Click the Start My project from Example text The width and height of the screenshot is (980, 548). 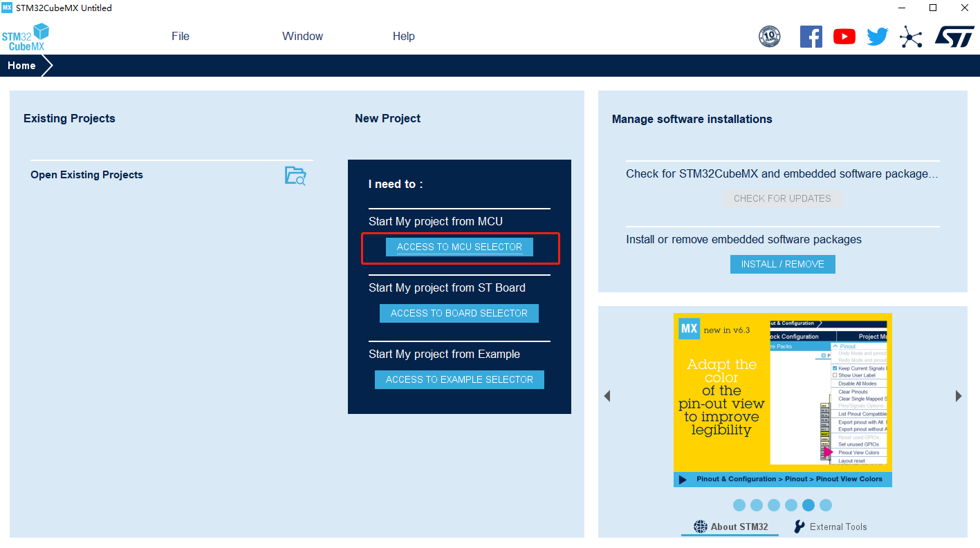444,355
